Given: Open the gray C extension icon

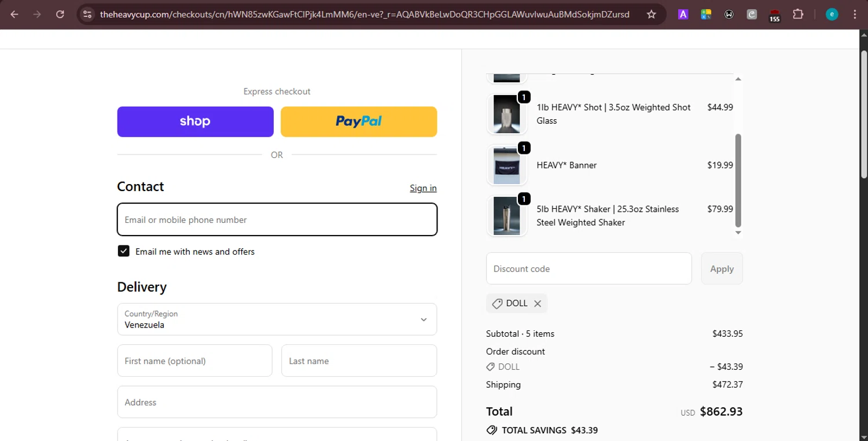Looking at the screenshot, I should [752, 14].
